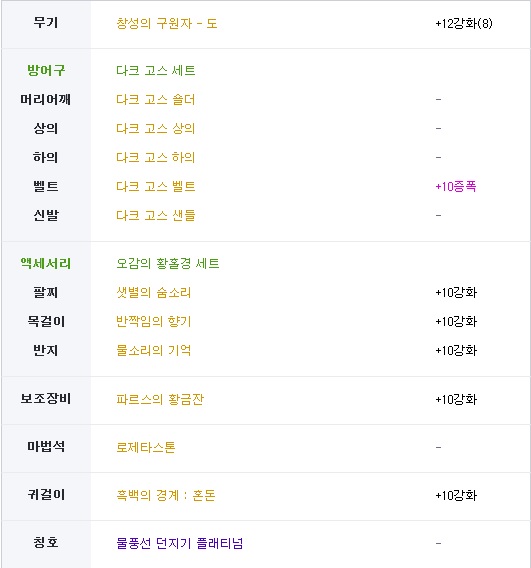Click the +12강화(8) weapon reinforcement value
This screenshot has width=531, height=568.
(464, 24)
